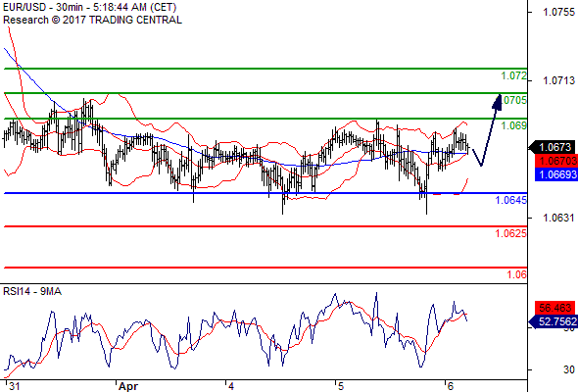Image resolution: width=578 pixels, height=392 pixels.
Task: Click the 1.072 resistance level label
Action: [514, 76]
